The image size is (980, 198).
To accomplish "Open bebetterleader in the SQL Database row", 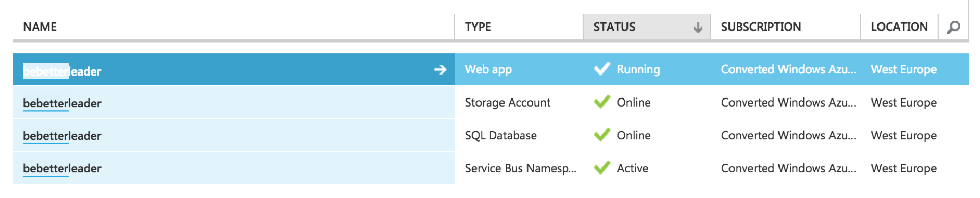I will coord(62,136).
